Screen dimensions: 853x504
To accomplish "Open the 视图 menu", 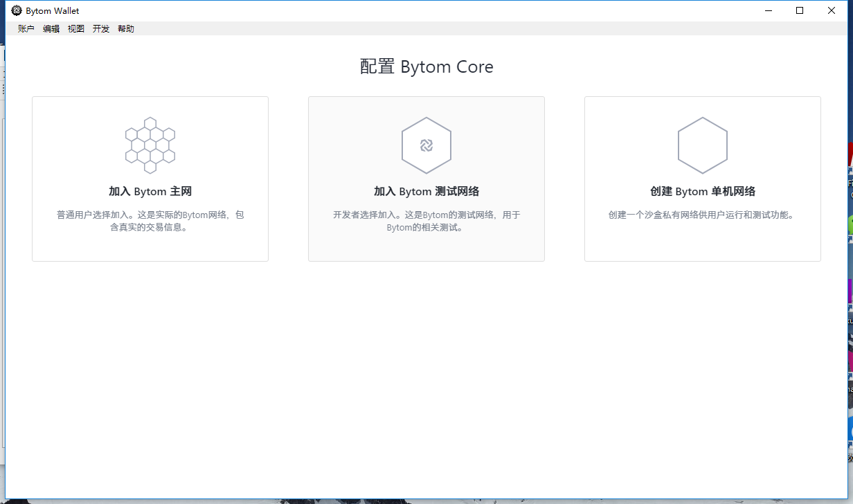I will click(76, 28).
